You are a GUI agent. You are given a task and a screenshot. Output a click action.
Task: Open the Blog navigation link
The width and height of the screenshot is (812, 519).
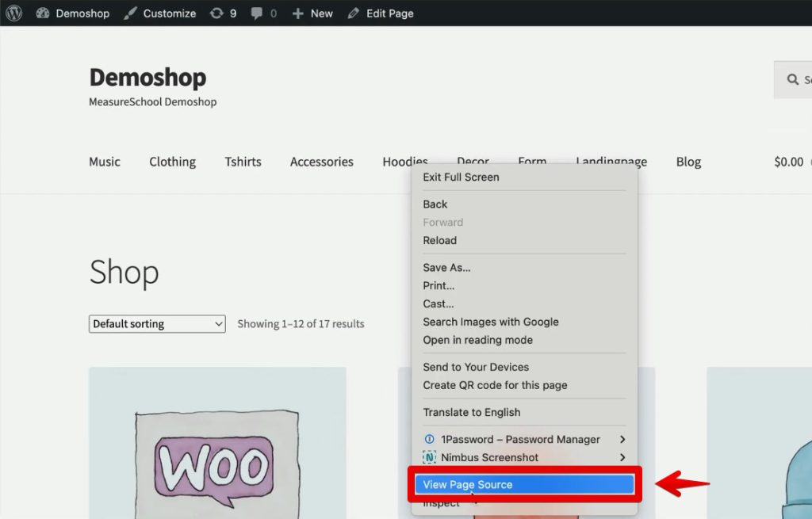pos(688,162)
